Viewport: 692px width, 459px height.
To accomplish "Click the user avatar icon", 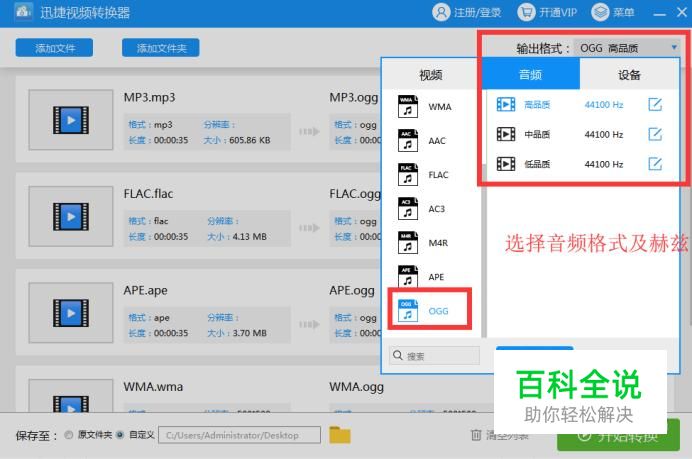I will coord(441,12).
